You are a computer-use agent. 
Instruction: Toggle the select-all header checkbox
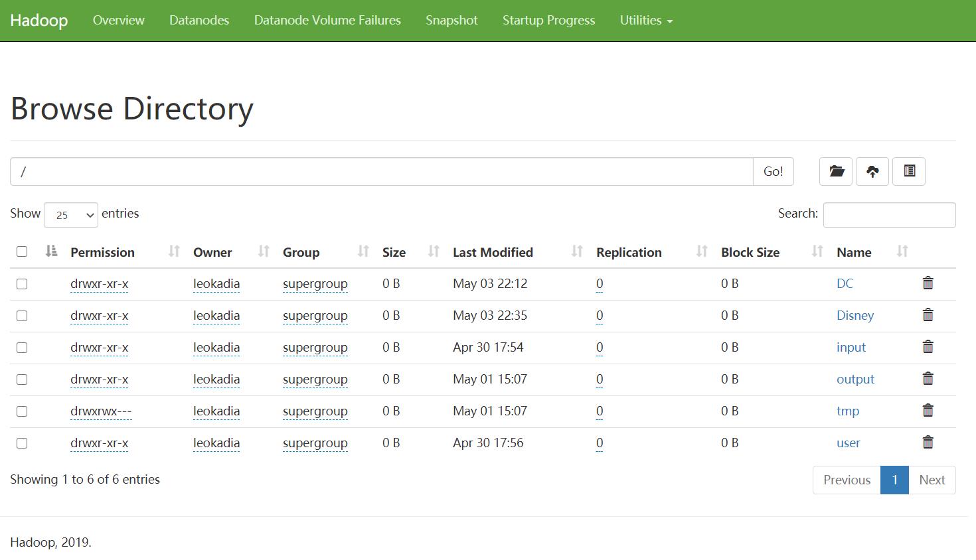[x=22, y=251]
